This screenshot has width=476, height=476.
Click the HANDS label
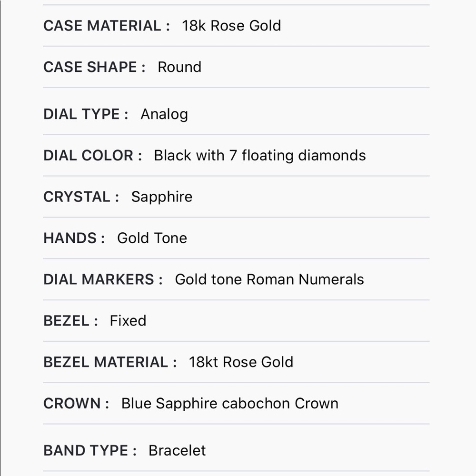[x=74, y=238]
